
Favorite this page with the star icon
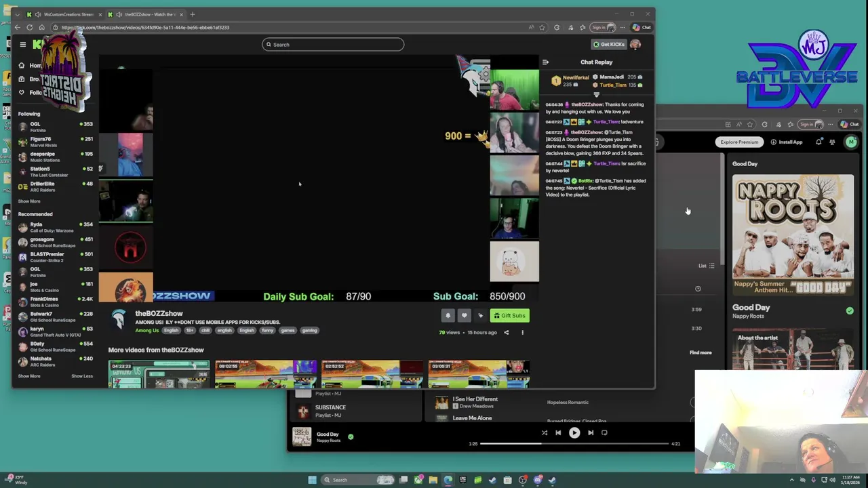(542, 28)
